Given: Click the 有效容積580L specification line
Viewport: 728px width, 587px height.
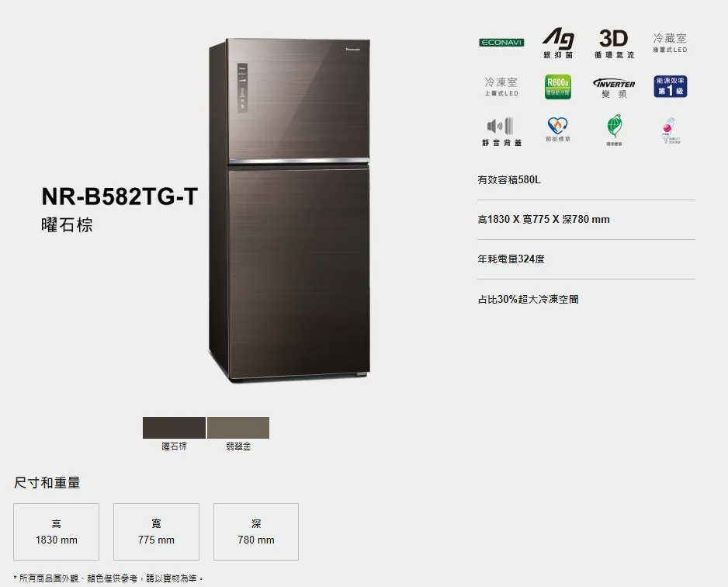Looking at the screenshot, I should tap(509, 179).
